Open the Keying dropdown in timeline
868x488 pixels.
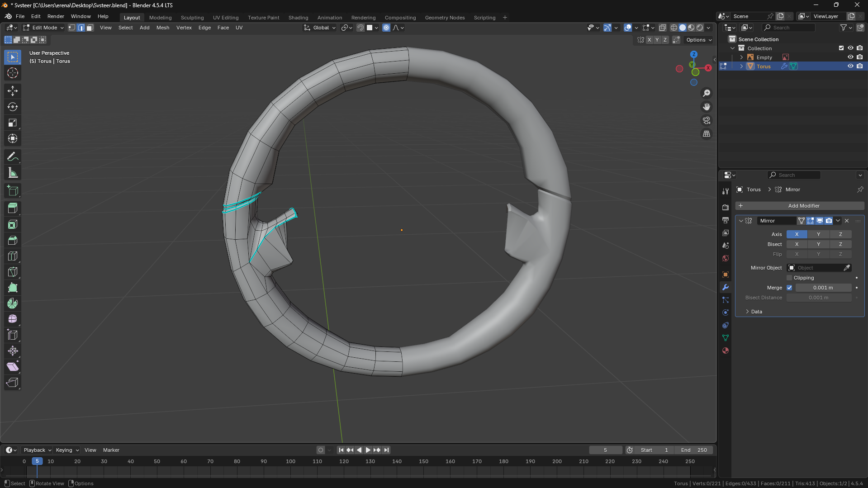pos(67,450)
